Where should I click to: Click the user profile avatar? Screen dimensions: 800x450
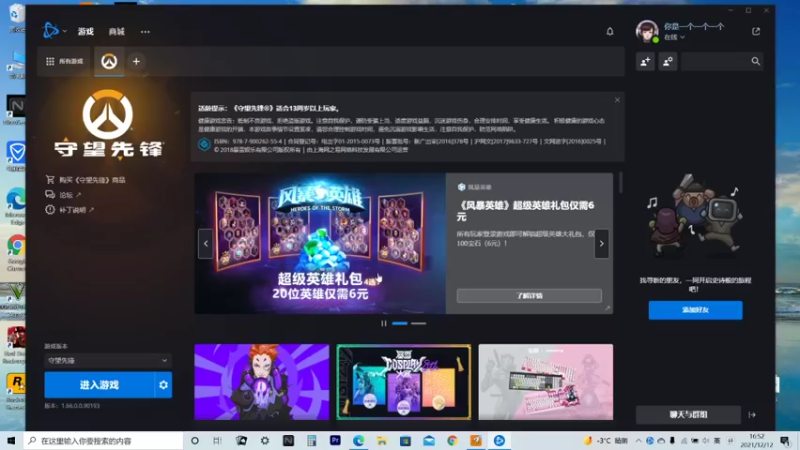(x=647, y=31)
